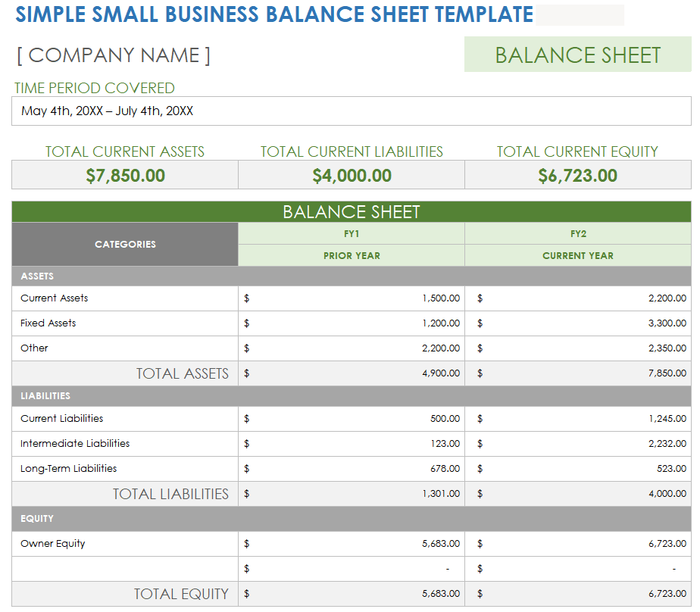Select Fixed Assets current year amount cell
This screenshot has height=612, width=700.
tap(577, 323)
